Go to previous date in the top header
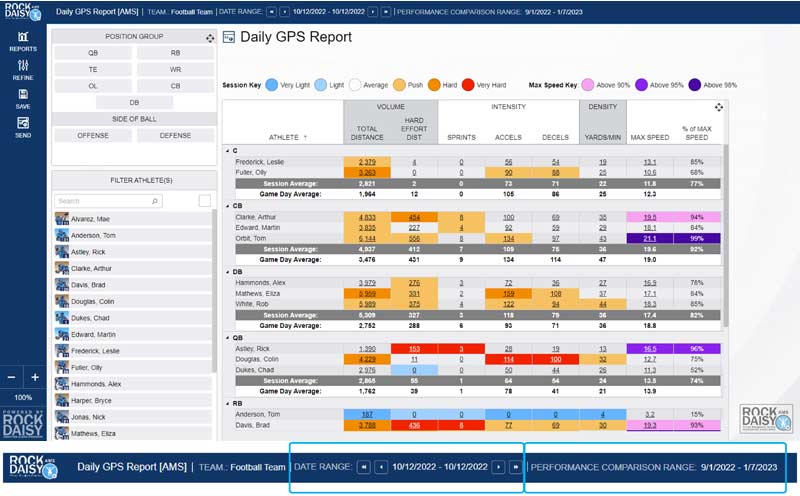This screenshot has width=800, height=496. tap(285, 12)
